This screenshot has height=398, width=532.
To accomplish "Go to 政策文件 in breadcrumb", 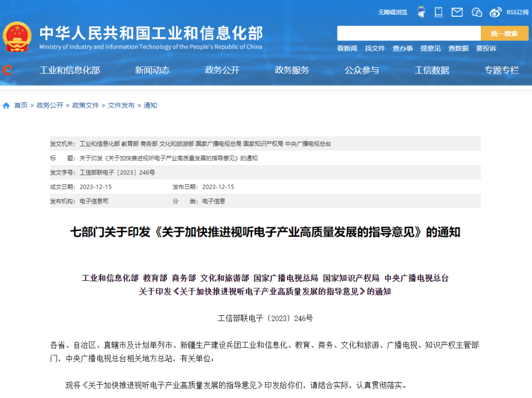I will pos(86,105).
